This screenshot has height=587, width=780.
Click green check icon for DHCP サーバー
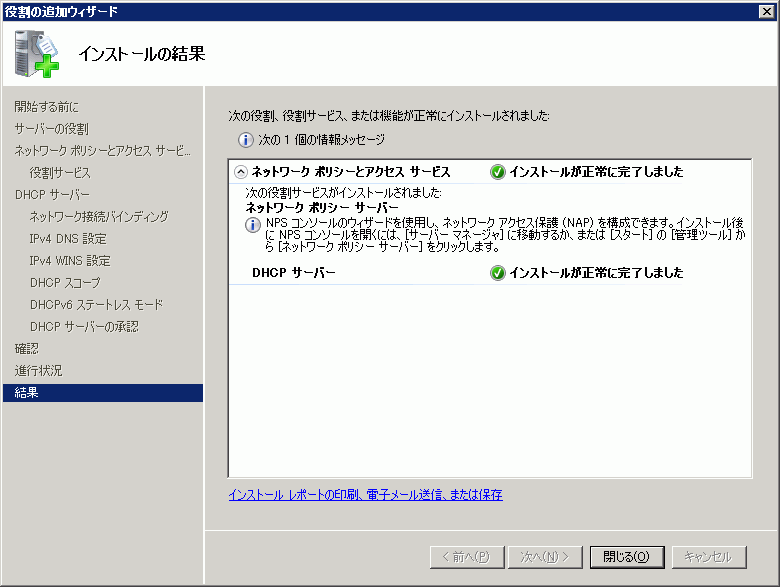pos(497,273)
